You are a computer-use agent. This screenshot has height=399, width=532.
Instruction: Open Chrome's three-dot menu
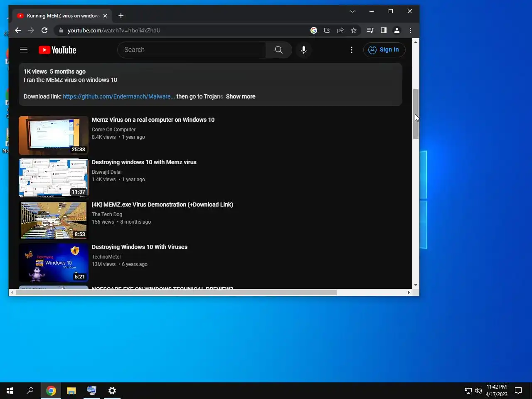[x=410, y=30]
